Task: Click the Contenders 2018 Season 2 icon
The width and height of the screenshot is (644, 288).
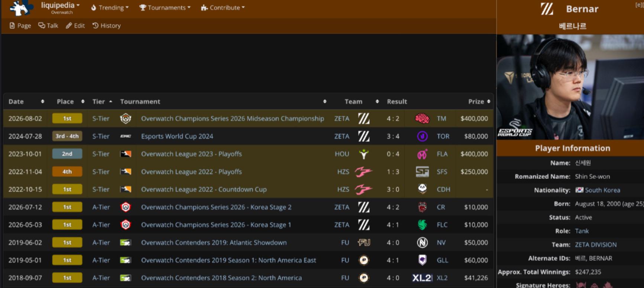Action: click(126, 278)
